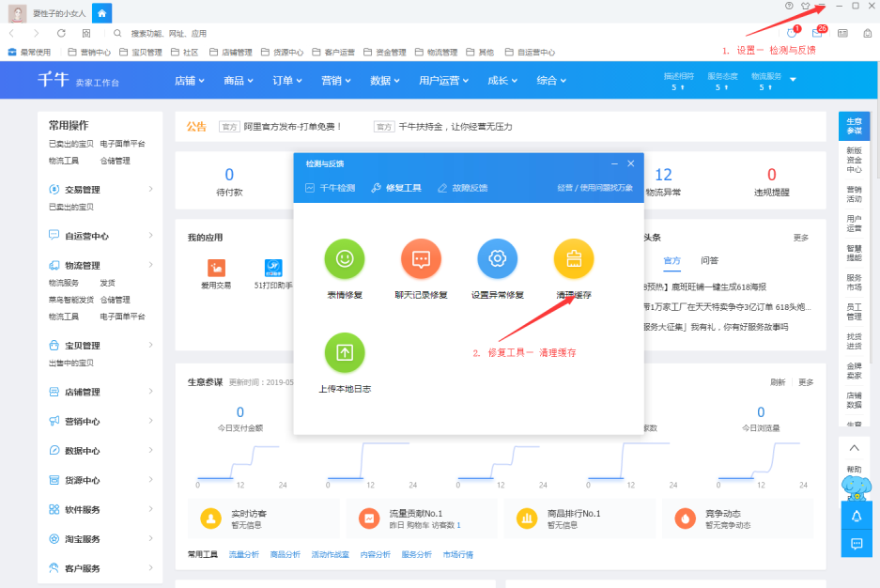
Task: Select the 问答 tab in headlines panel
Action: click(709, 260)
